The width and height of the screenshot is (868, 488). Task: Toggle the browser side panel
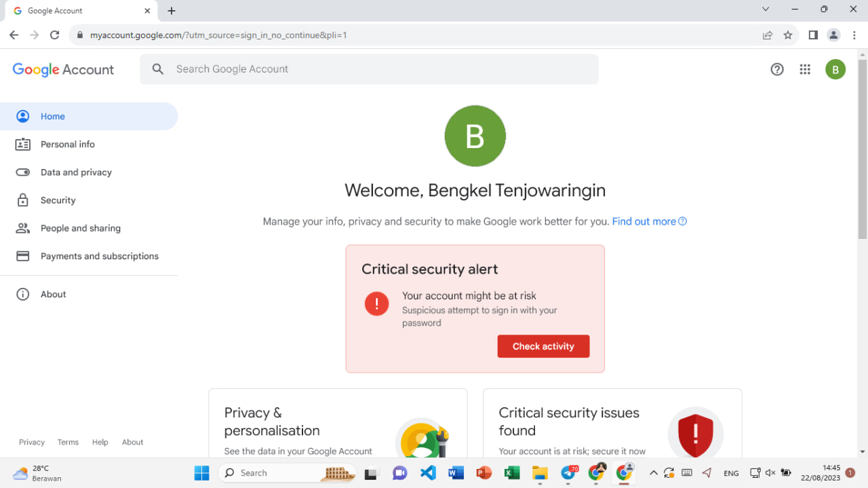point(813,35)
